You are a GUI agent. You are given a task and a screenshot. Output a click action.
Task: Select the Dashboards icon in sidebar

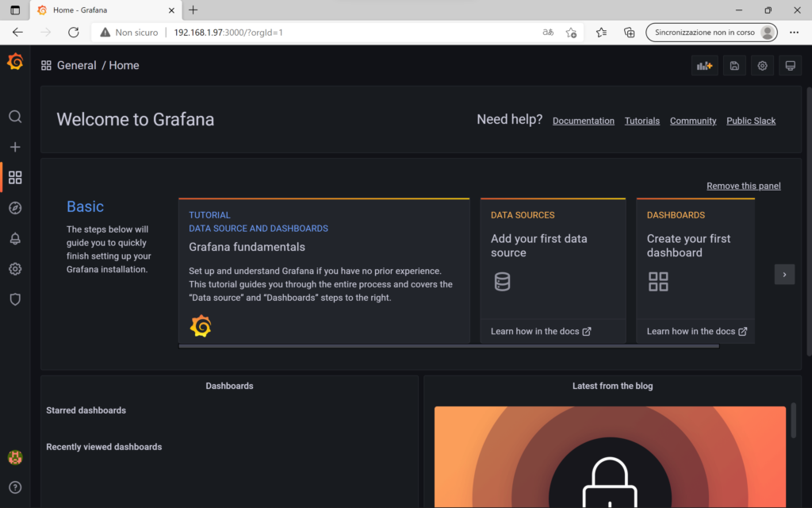pos(15,177)
